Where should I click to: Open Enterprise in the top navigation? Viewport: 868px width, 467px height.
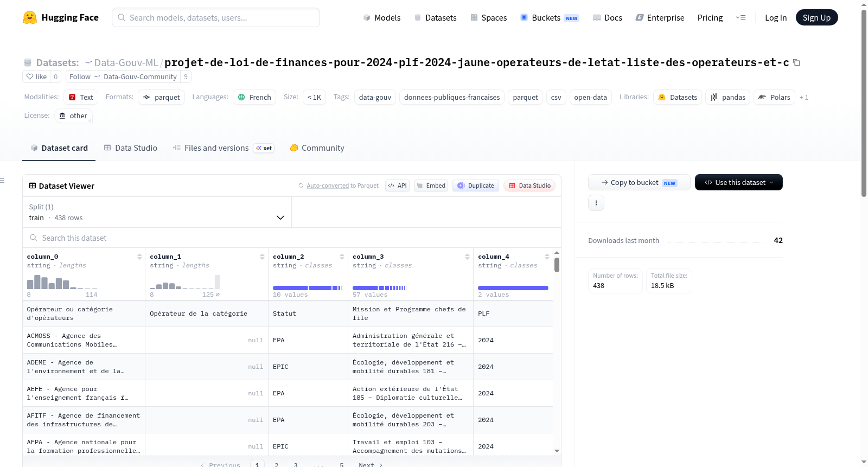click(x=660, y=17)
